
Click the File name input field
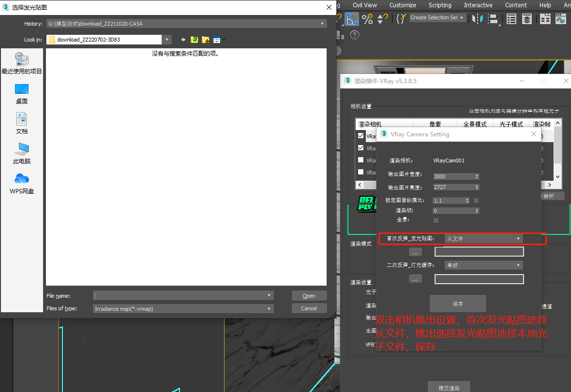point(179,295)
